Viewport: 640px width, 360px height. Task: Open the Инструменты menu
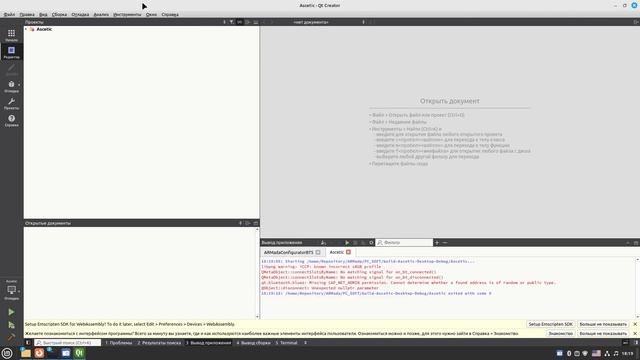(x=127, y=14)
